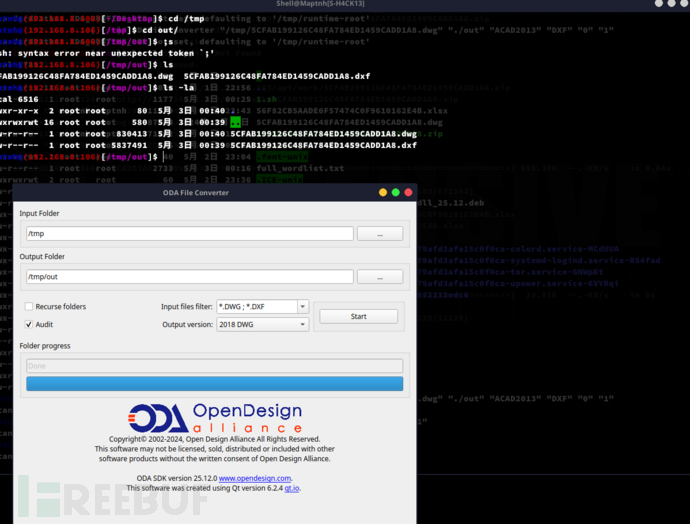Click the blue folder progress bar
The width and height of the screenshot is (690, 524).
[x=214, y=384]
